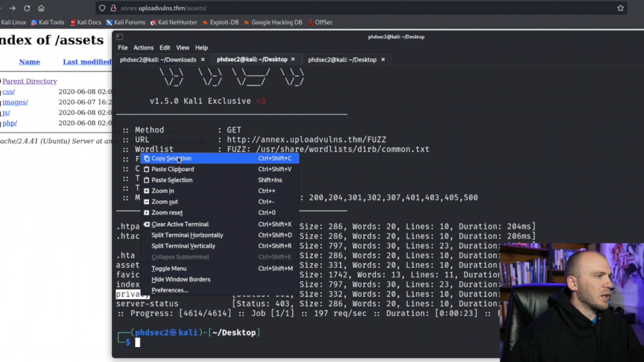The width and height of the screenshot is (644, 362).
Task: Bookmark page with the star icon
Action: tap(620, 8)
